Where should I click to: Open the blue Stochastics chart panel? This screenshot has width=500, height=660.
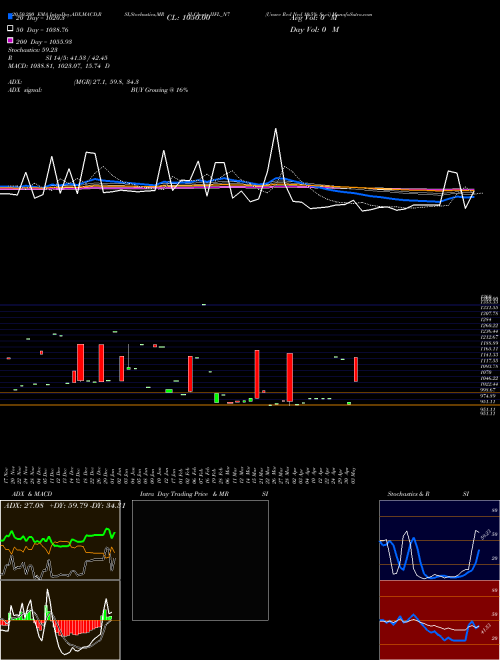pos(439,540)
